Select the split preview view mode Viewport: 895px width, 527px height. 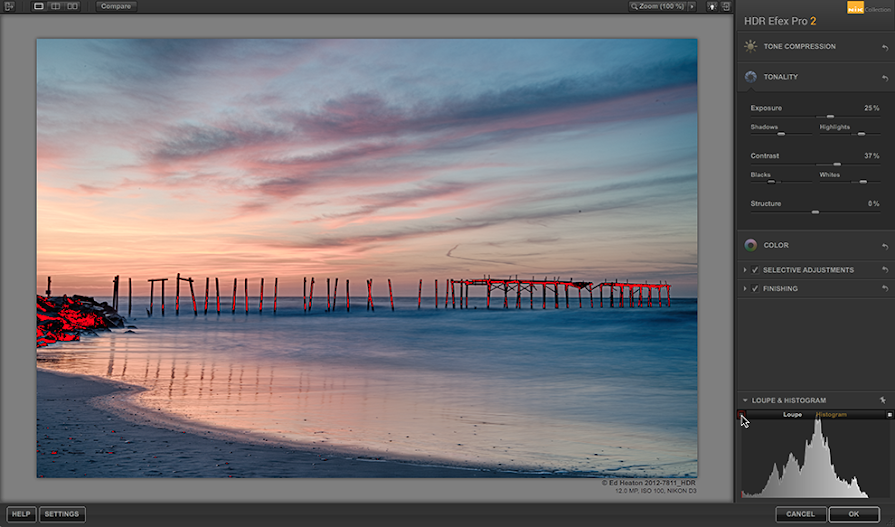tap(55, 6)
